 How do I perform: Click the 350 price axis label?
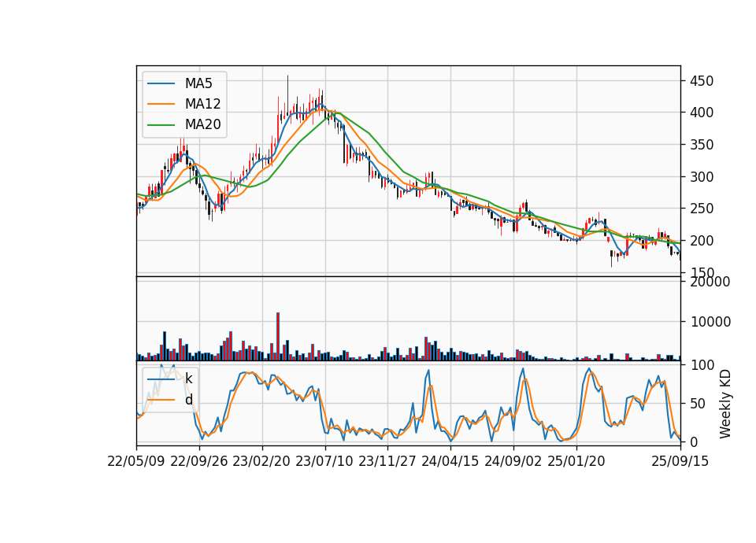(702, 145)
